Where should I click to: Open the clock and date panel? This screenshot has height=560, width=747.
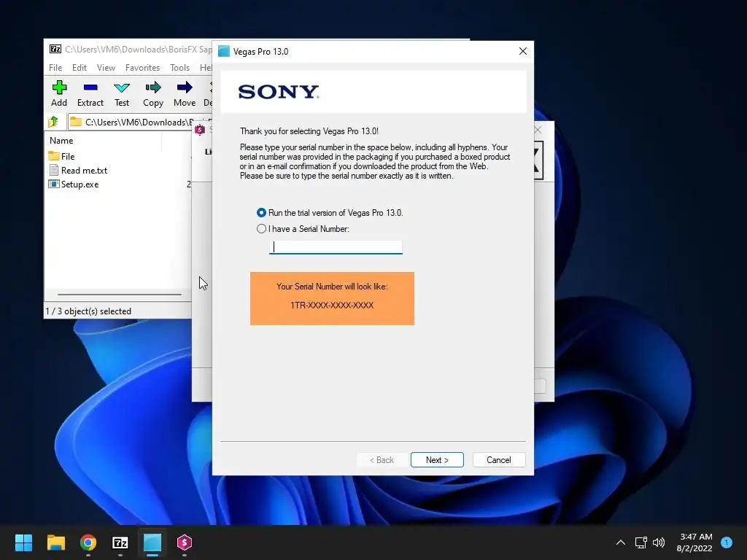click(695, 542)
